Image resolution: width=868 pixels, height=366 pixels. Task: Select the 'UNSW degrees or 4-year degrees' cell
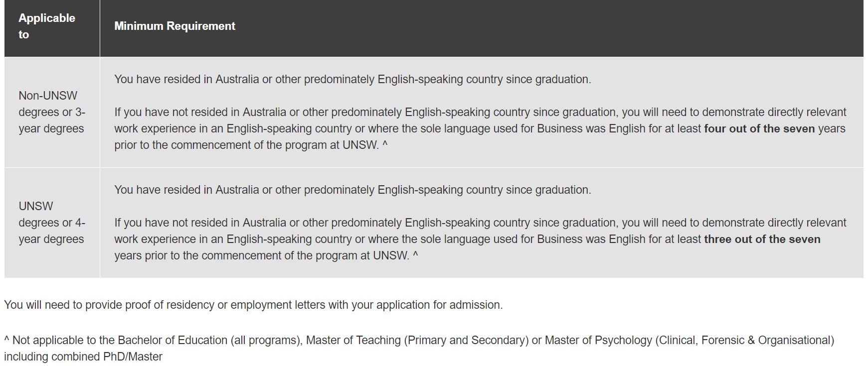[52, 223]
